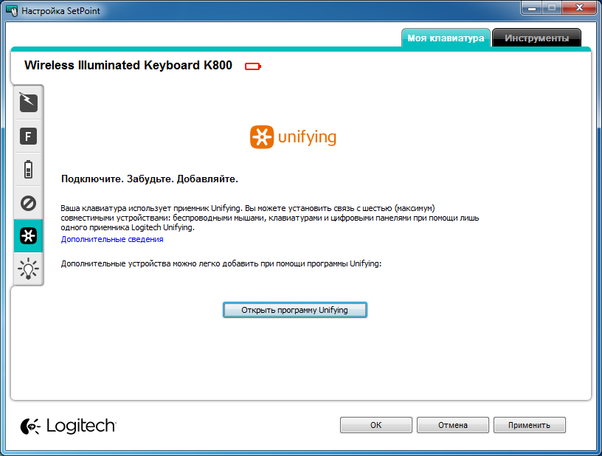Viewport: 602px width, 456px height.
Task: Click the Применить button
Action: (x=529, y=425)
